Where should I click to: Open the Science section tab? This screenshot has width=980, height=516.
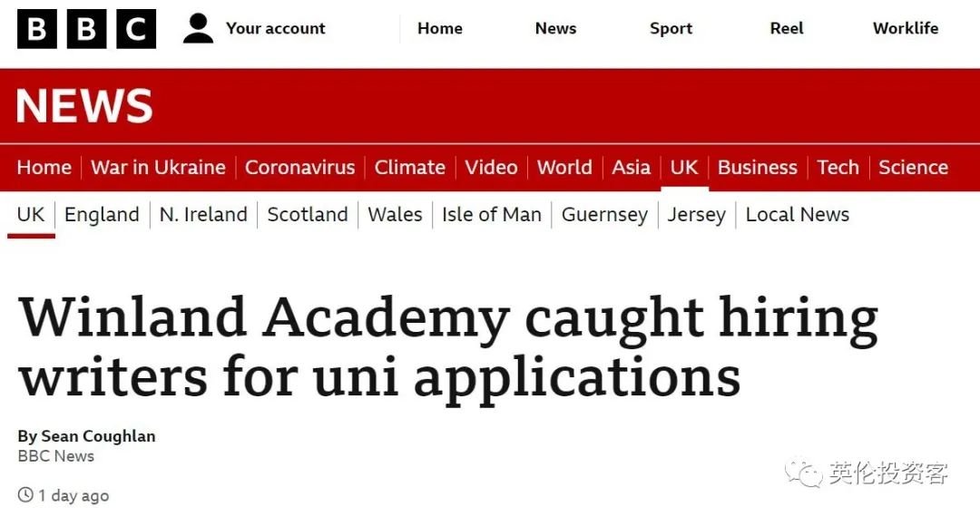click(913, 168)
